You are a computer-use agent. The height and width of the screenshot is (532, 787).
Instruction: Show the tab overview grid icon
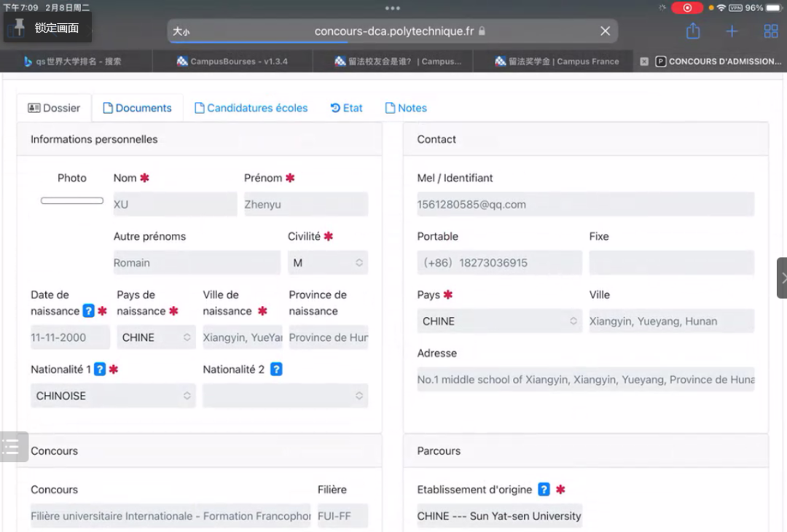point(770,31)
